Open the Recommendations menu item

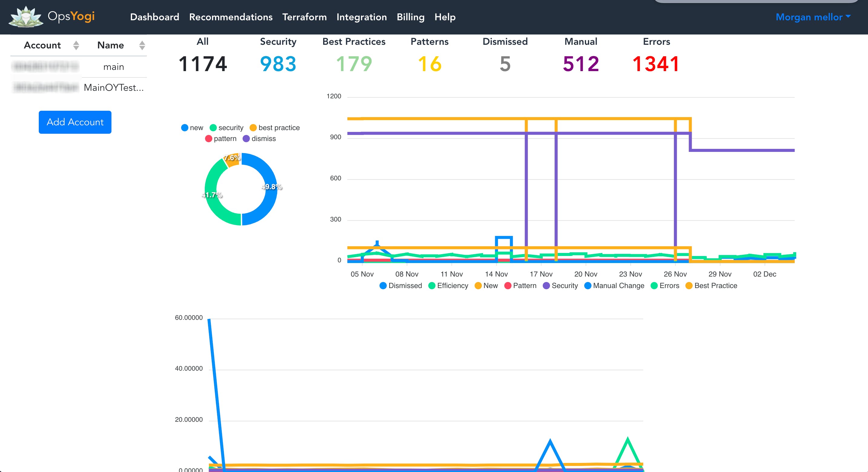click(230, 17)
